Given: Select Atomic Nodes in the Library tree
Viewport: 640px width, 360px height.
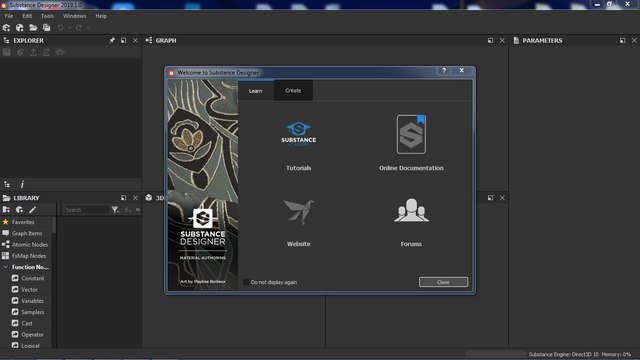Looking at the screenshot, I should [x=30, y=244].
